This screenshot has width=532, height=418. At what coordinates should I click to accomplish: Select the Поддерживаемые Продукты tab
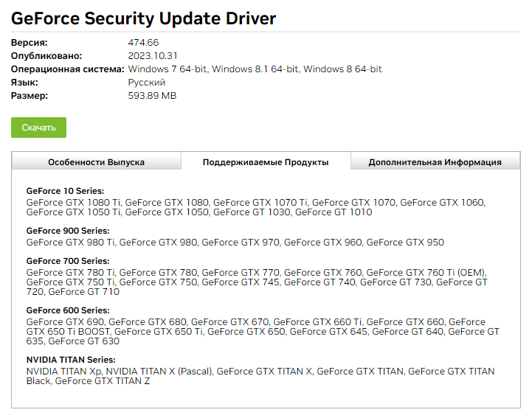click(x=266, y=162)
